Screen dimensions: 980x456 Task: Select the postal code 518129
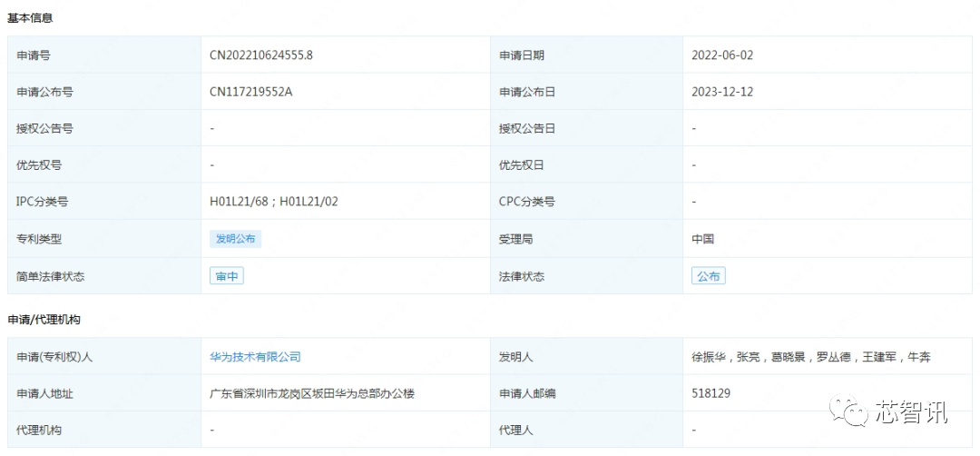pyautogui.click(x=710, y=393)
